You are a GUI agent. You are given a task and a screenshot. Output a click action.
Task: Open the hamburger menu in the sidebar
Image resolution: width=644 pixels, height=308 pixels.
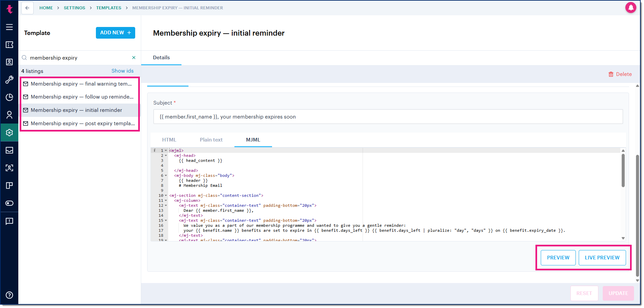coord(9,27)
